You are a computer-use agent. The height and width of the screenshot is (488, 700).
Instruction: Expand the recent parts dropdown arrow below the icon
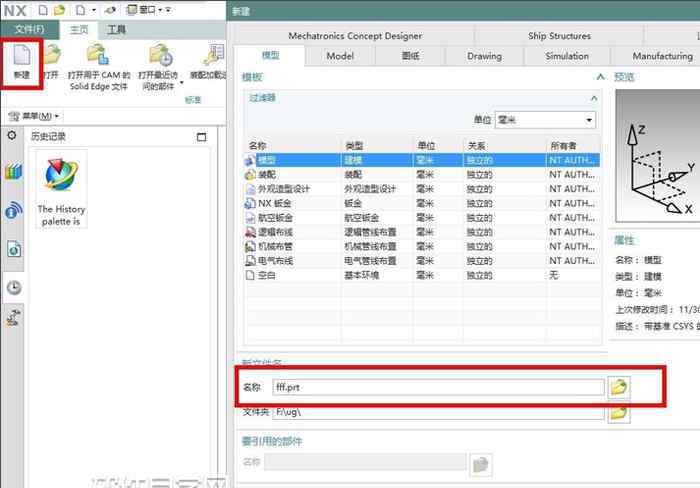click(182, 82)
